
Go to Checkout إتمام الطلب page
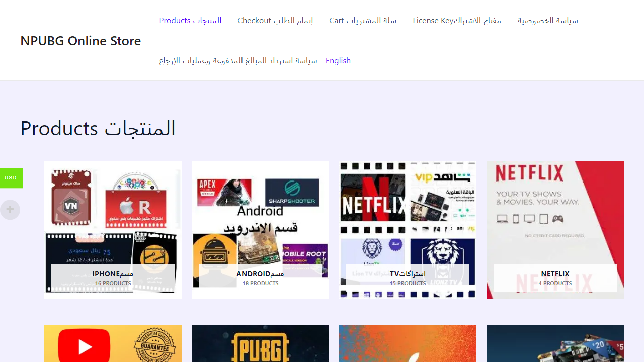click(275, 21)
